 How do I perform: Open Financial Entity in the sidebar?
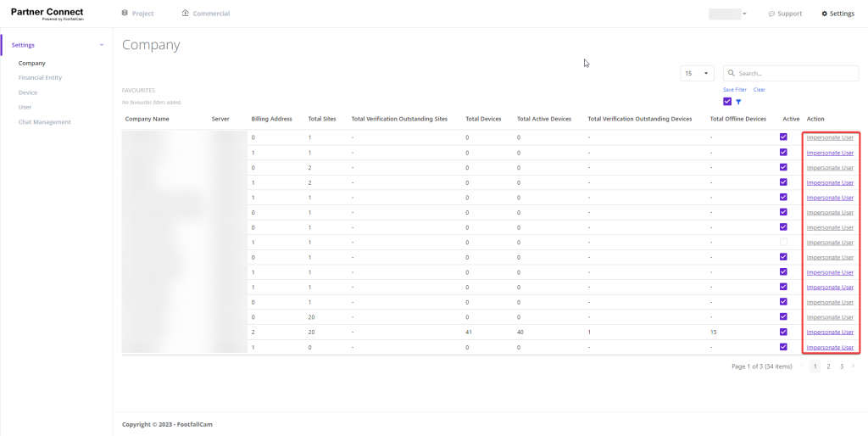[x=40, y=78]
